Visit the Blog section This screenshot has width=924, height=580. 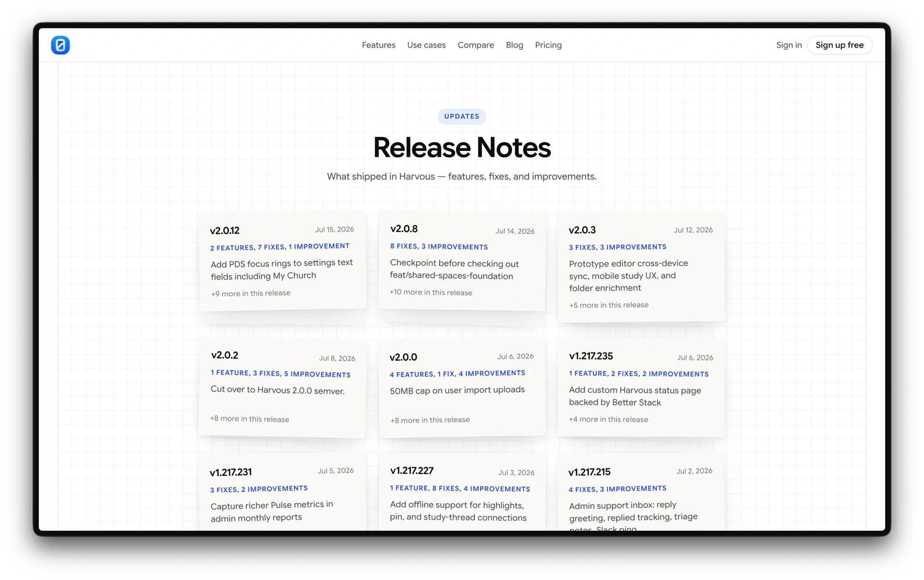[x=514, y=45]
